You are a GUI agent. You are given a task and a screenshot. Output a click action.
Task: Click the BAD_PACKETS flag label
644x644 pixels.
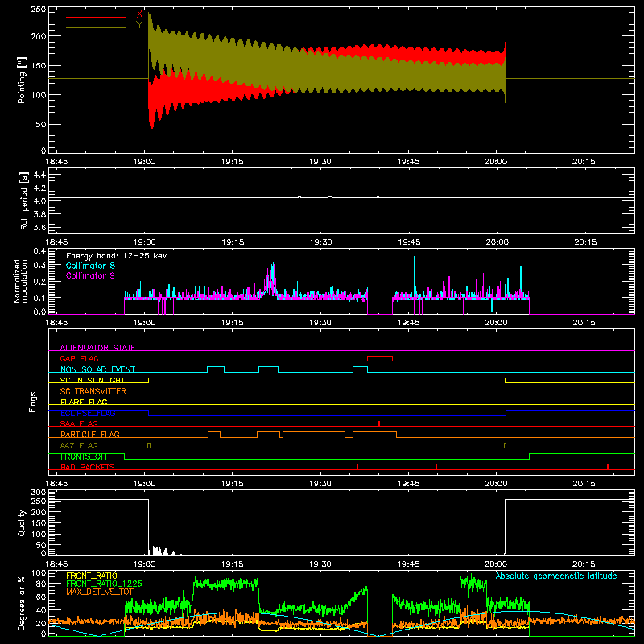[88, 467]
